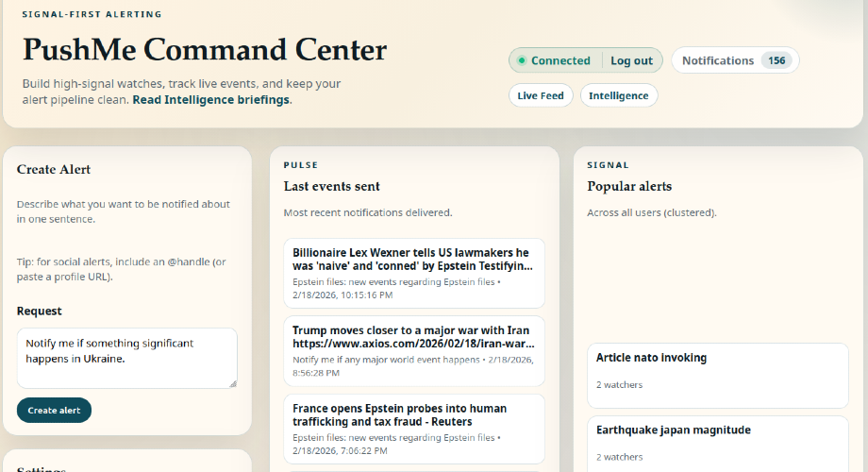The width and height of the screenshot is (868, 472).
Task: Follow the Read Intelligence briefings link
Action: [211, 99]
